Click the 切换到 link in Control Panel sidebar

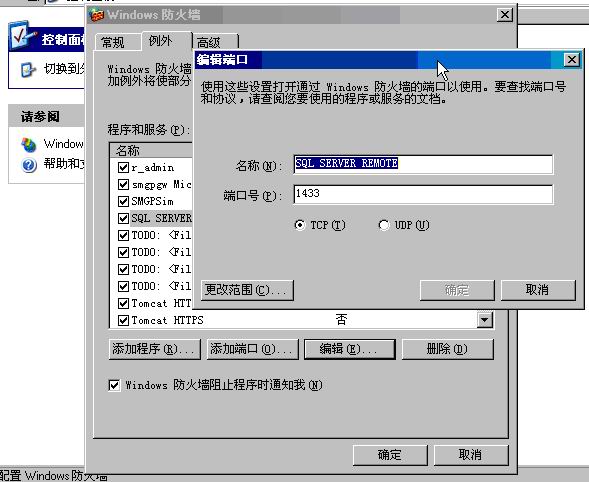[x=64, y=69]
